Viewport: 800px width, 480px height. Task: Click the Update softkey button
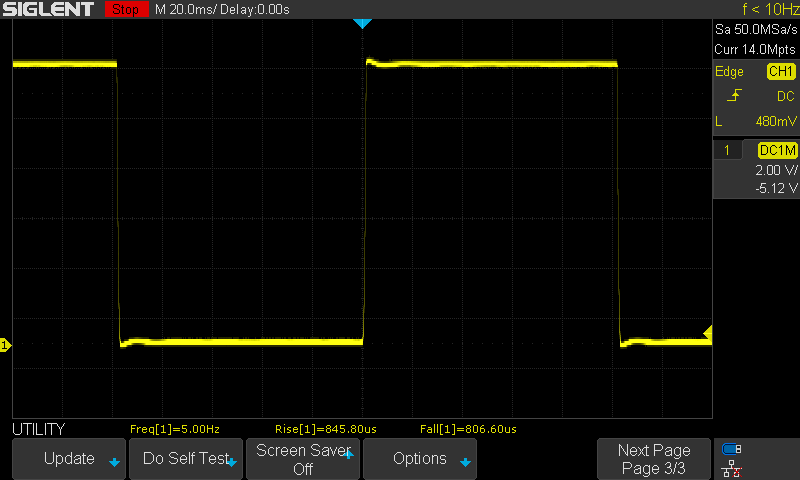(69, 459)
